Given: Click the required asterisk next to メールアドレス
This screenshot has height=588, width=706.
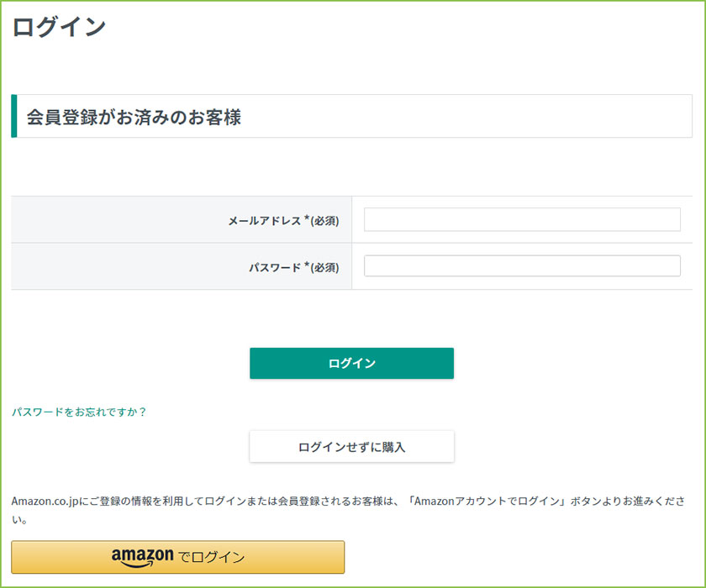Looking at the screenshot, I should 306,217.
